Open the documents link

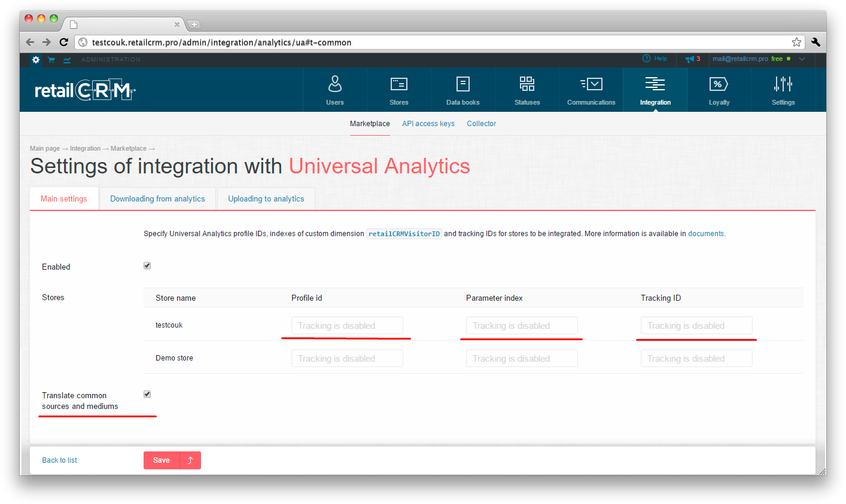tap(706, 234)
